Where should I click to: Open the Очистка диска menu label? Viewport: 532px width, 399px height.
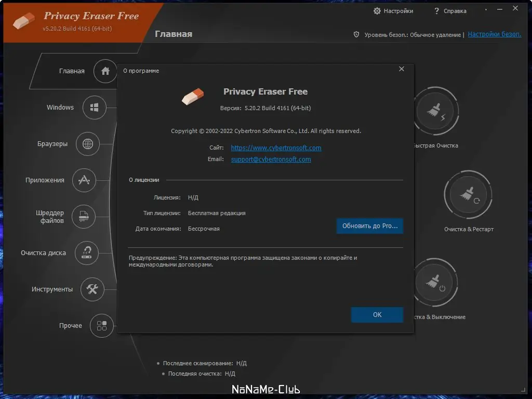(43, 253)
